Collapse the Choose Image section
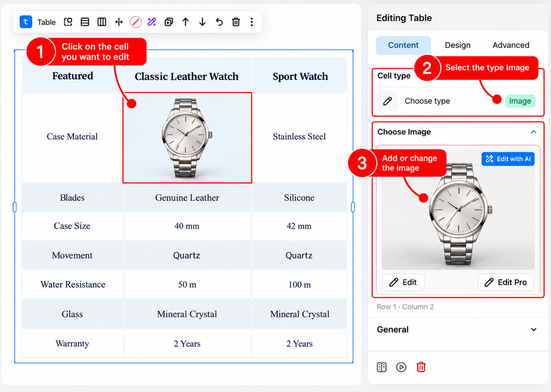551x392 pixels. (x=533, y=132)
